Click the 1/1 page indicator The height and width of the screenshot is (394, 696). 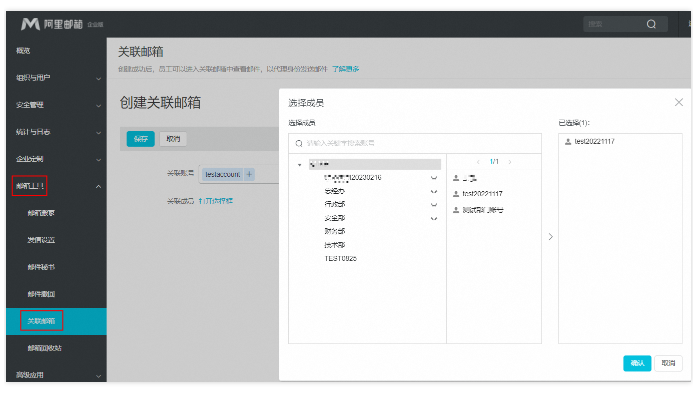494,162
